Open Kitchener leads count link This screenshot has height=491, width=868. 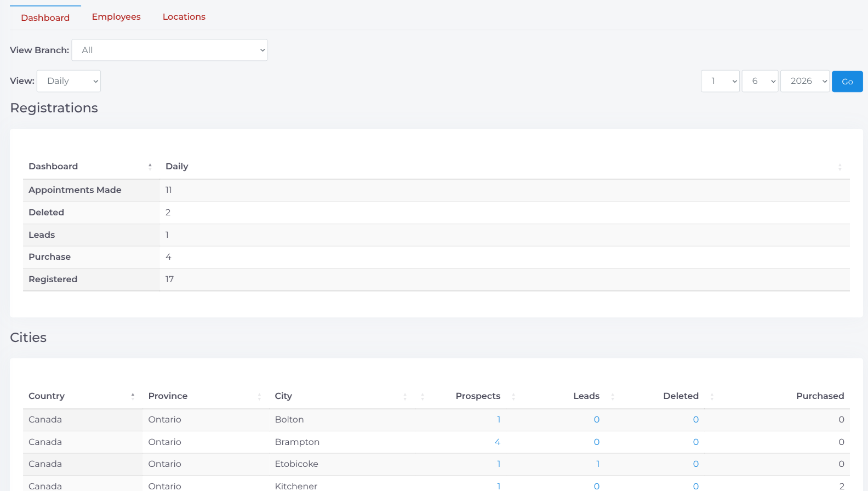[x=597, y=486]
